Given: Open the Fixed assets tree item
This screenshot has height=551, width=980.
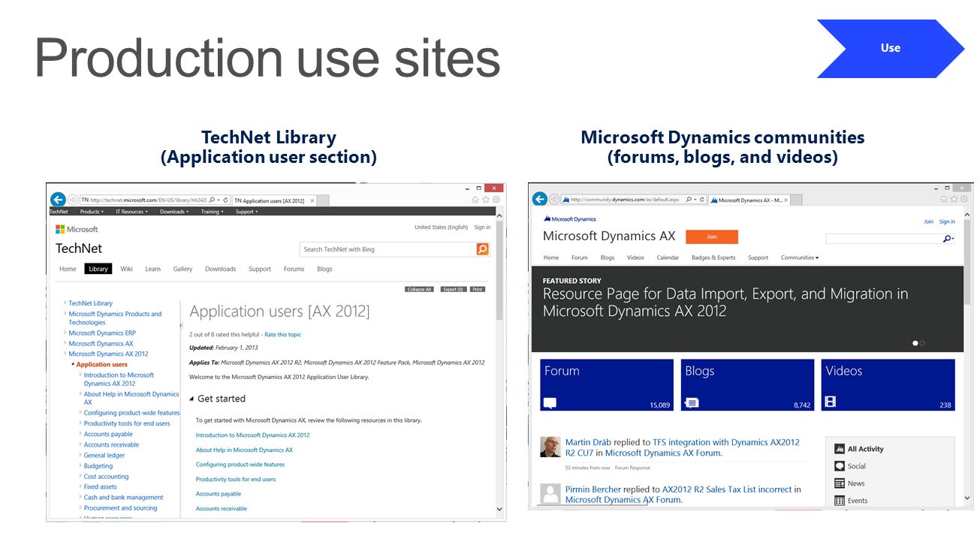Looking at the screenshot, I should coord(101,486).
